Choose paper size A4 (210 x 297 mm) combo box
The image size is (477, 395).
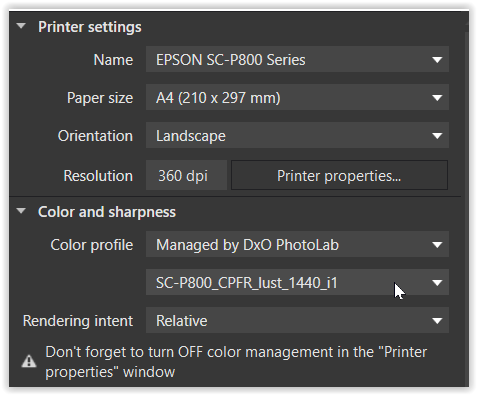(x=297, y=98)
